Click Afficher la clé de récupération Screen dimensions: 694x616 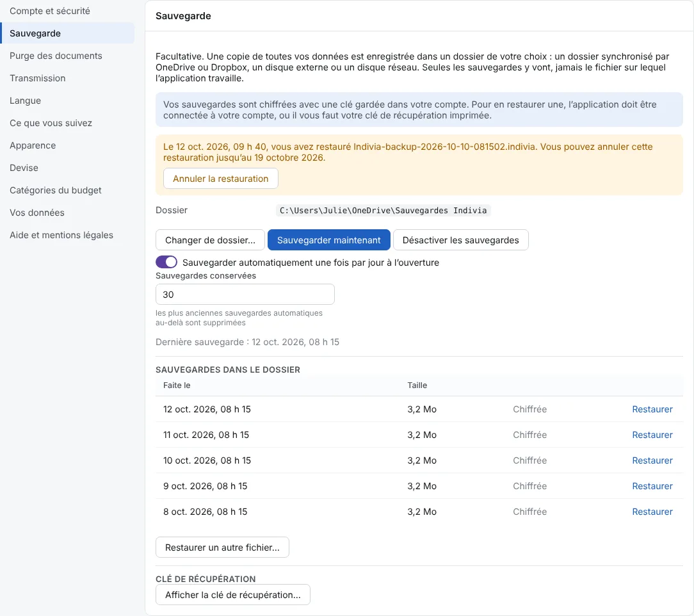[x=233, y=595]
